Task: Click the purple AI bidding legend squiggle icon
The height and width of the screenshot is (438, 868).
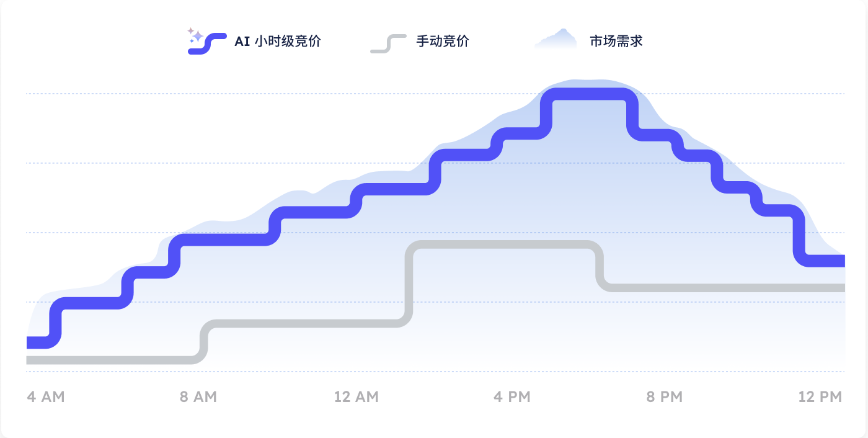Action: (208, 43)
